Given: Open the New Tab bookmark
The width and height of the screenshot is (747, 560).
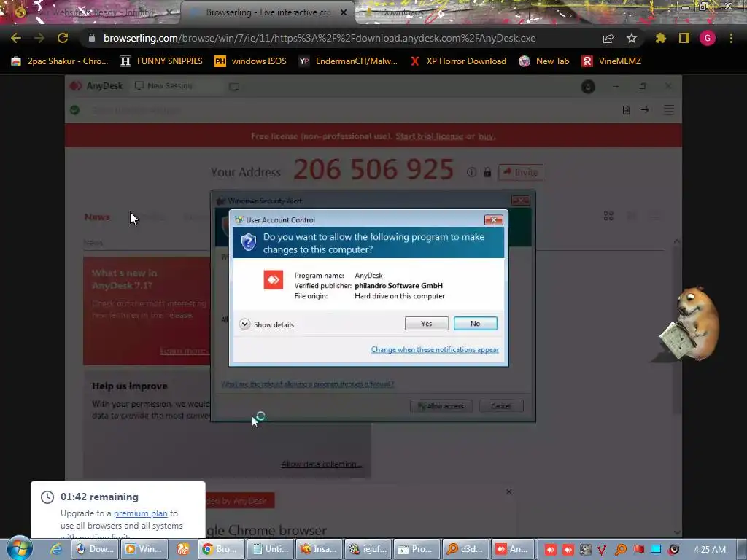Looking at the screenshot, I should pyautogui.click(x=544, y=61).
